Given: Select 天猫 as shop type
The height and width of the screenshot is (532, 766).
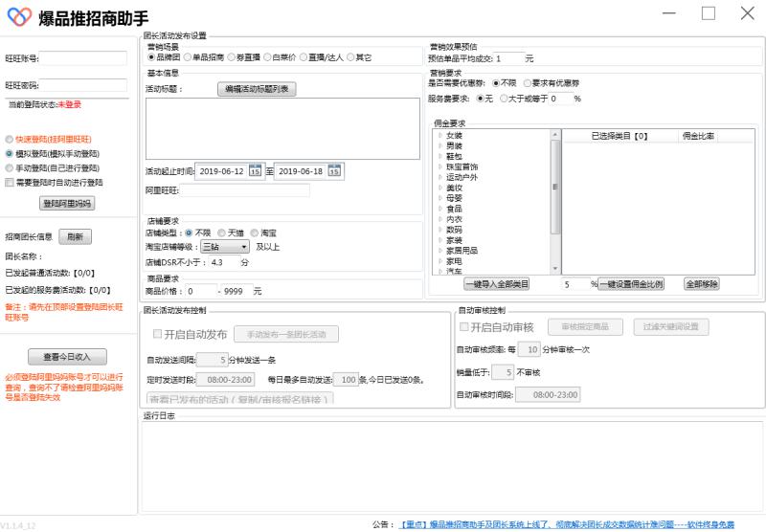Looking at the screenshot, I should tap(221, 233).
